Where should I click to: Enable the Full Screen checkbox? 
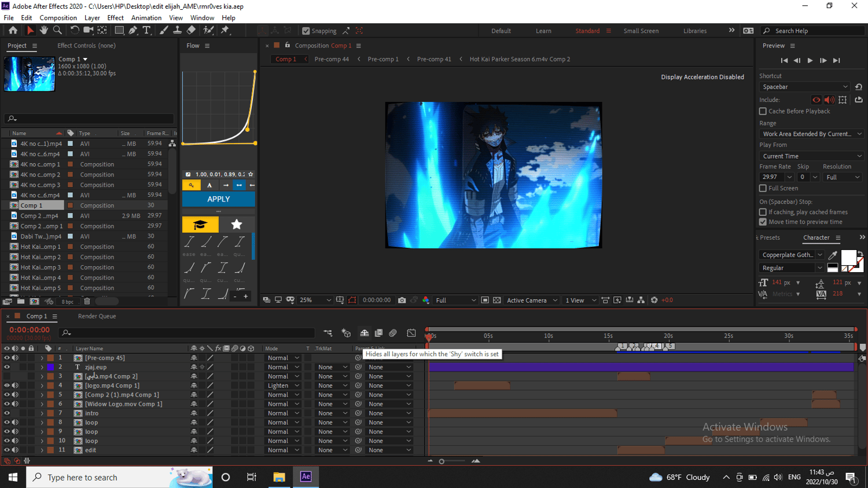(763, 188)
